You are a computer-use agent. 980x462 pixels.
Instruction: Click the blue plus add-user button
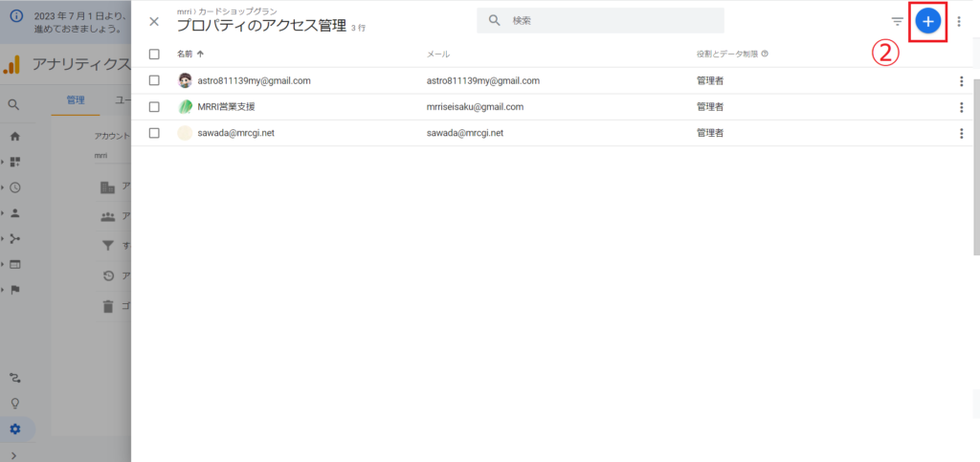point(927,21)
